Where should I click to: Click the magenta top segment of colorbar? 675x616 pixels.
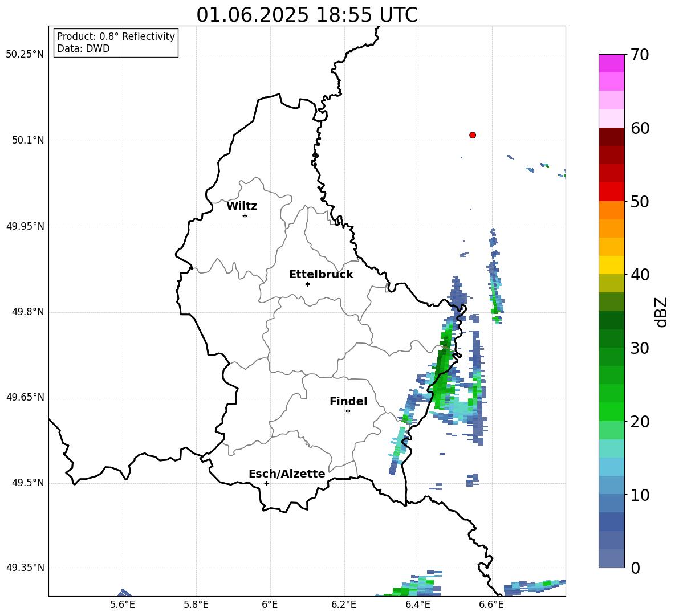coord(611,64)
